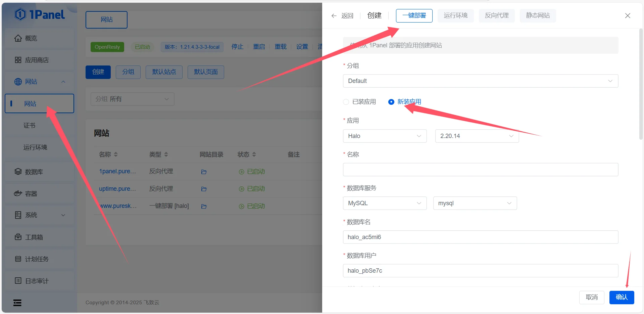This screenshot has height=314, width=644.
Task: Click the 名称 name input field
Action: [x=481, y=170]
